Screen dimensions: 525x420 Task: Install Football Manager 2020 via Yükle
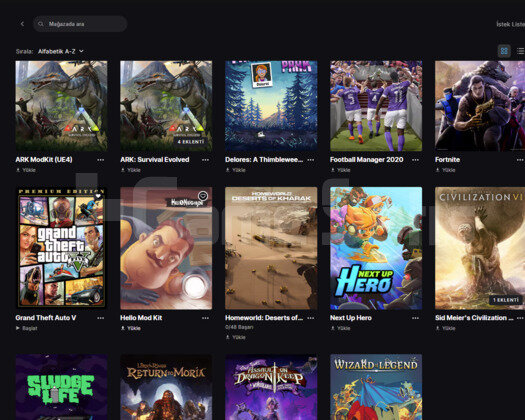coord(340,170)
